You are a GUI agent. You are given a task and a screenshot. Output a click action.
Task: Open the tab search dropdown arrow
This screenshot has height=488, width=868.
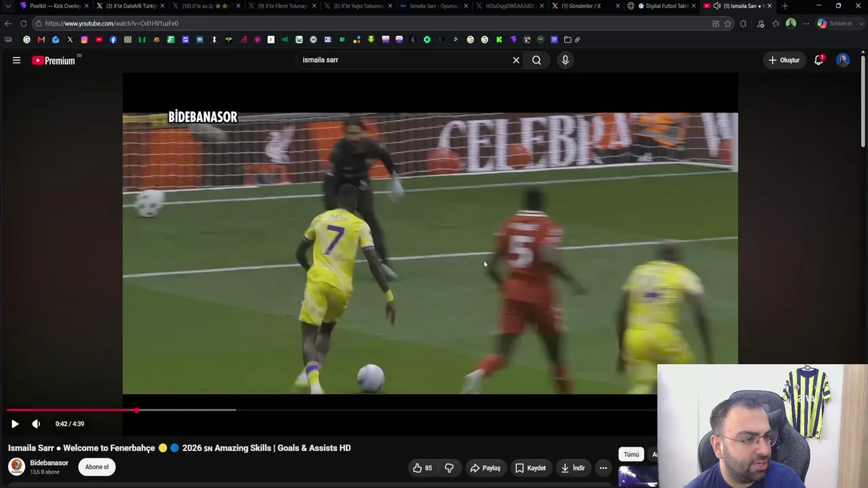7,6
